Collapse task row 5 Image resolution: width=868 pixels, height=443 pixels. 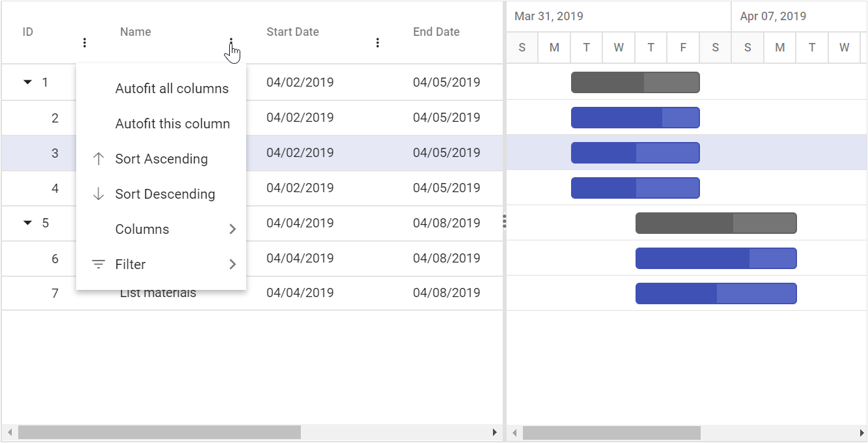pos(27,223)
